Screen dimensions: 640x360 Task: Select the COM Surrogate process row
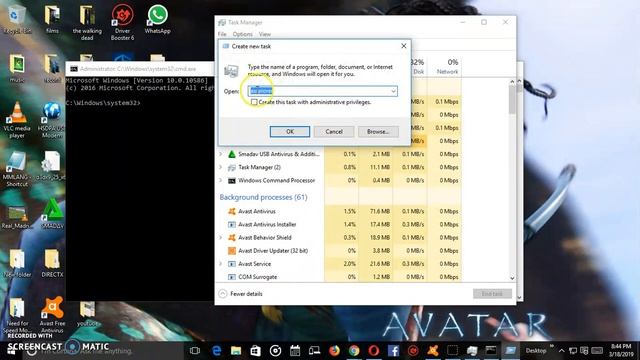(x=340, y=277)
